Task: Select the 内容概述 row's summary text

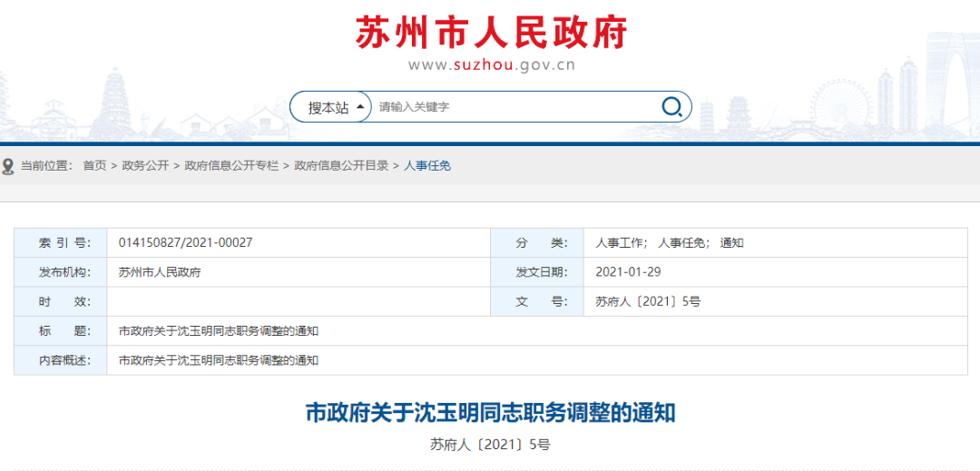Action: tap(218, 360)
